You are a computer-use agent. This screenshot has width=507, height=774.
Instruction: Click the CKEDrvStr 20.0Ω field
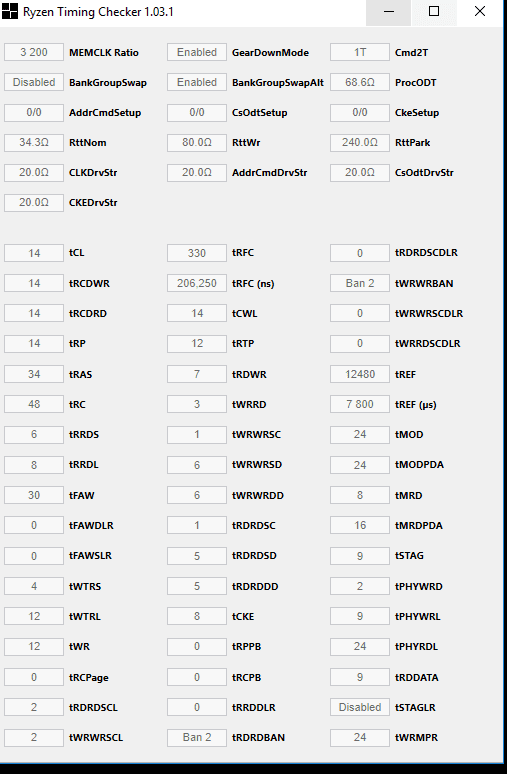pyautogui.click(x=34, y=202)
